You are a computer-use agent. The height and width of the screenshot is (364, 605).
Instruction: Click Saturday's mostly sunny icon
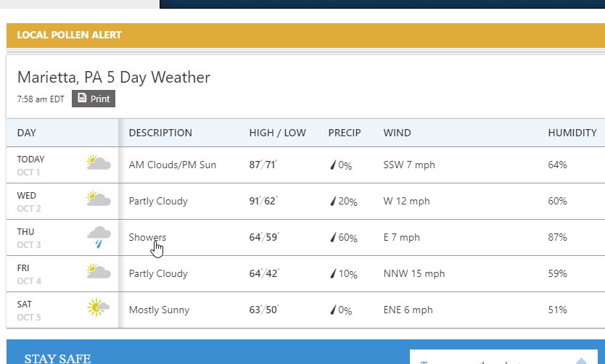[x=98, y=307]
